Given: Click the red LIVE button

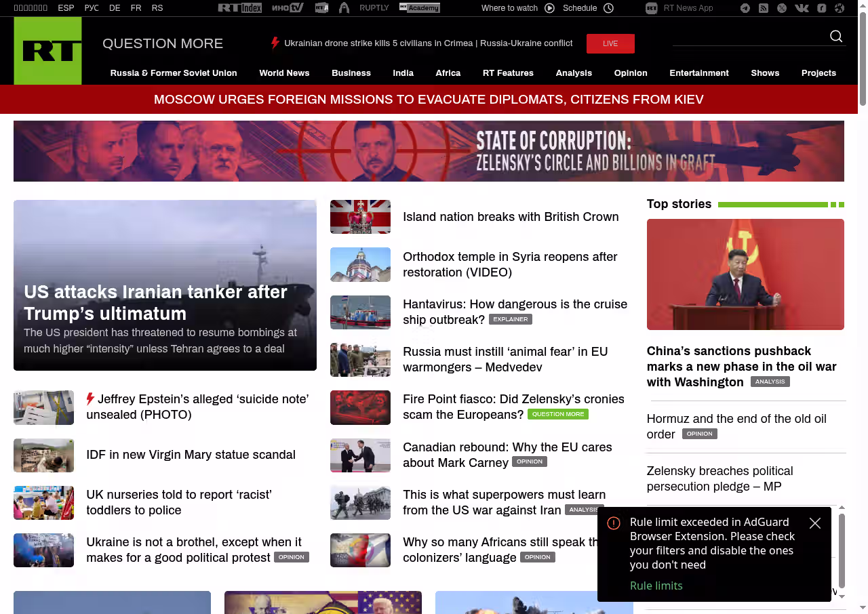Looking at the screenshot, I should click(x=610, y=43).
